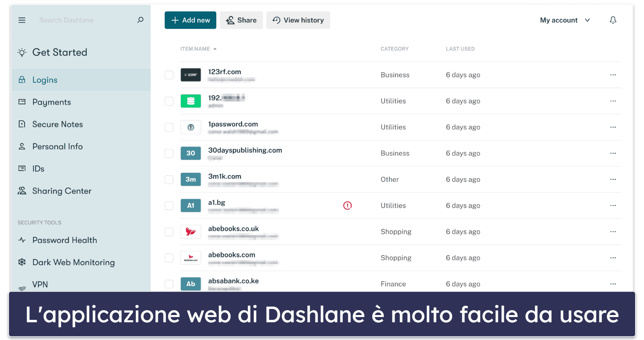Image resolution: width=644 pixels, height=340 pixels.
Task: Open Secure Notes section
Action: (x=58, y=124)
